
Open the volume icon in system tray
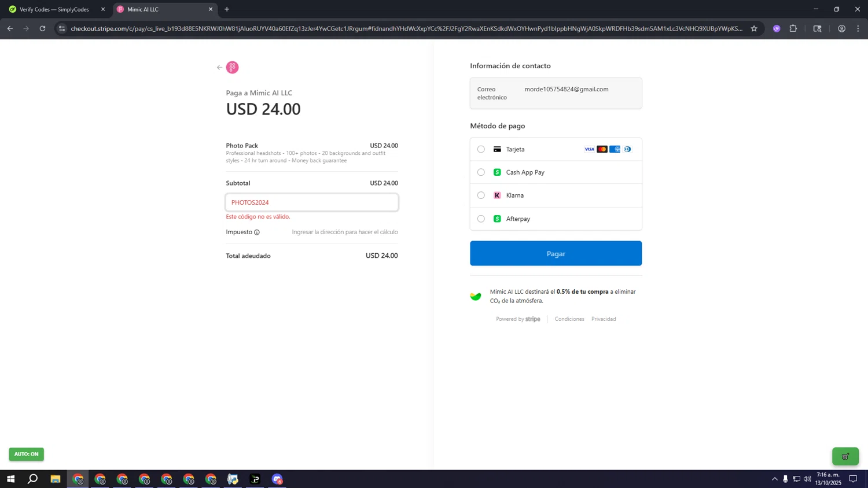click(x=807, y=479)
